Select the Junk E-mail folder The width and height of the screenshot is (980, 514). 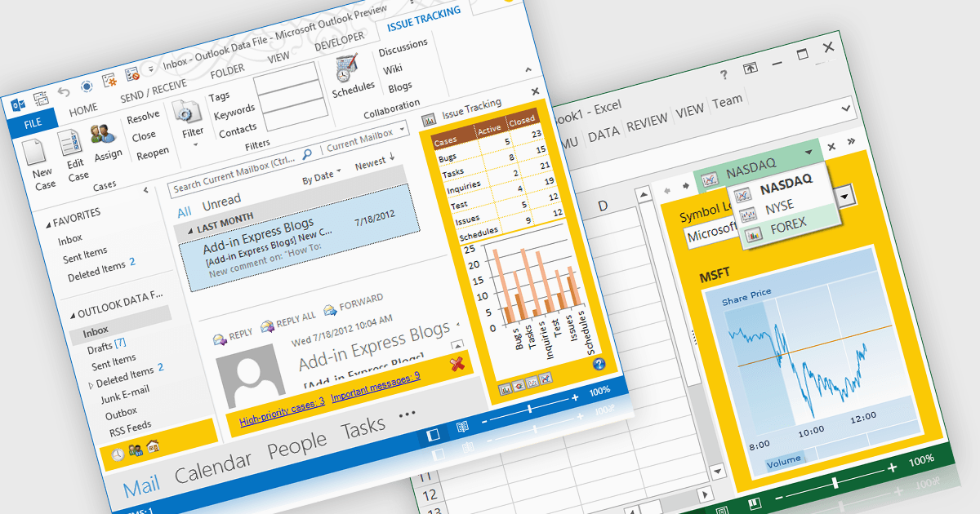click(125, 396)
